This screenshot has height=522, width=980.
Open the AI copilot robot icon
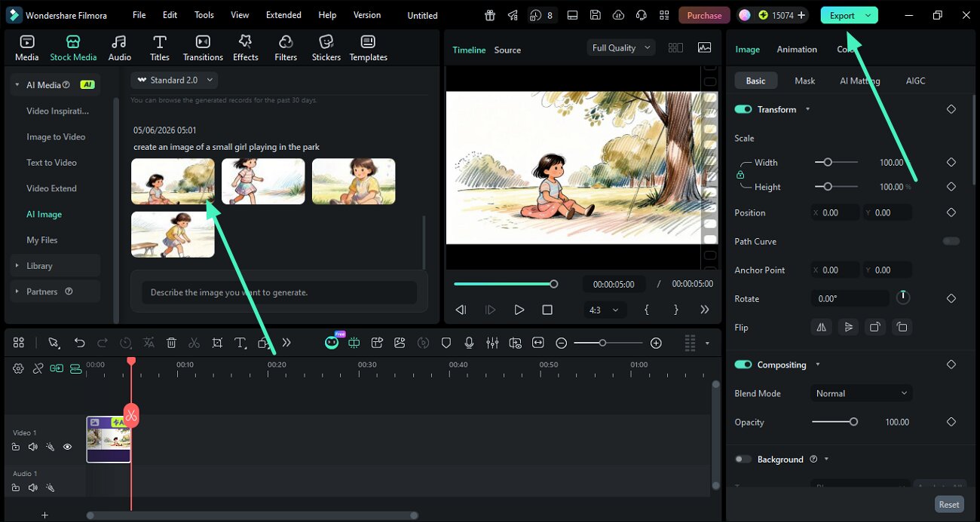(332, 343)
